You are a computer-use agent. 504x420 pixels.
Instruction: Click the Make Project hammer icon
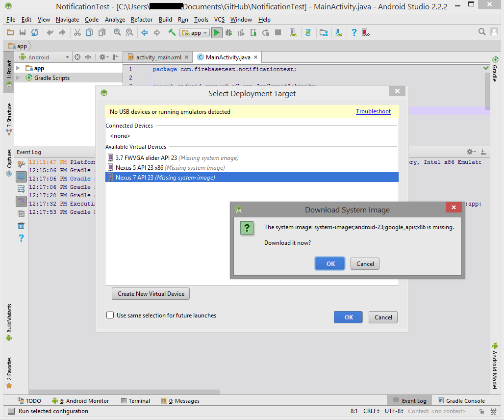[172, 32]
